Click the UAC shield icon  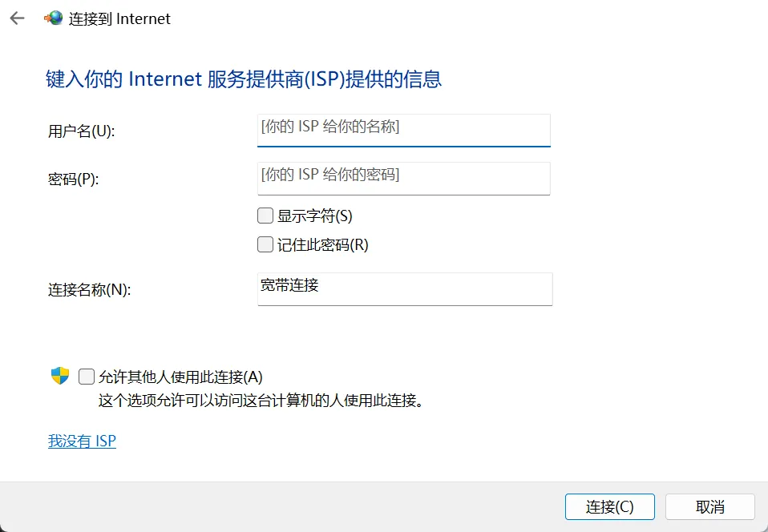(59, 375)
